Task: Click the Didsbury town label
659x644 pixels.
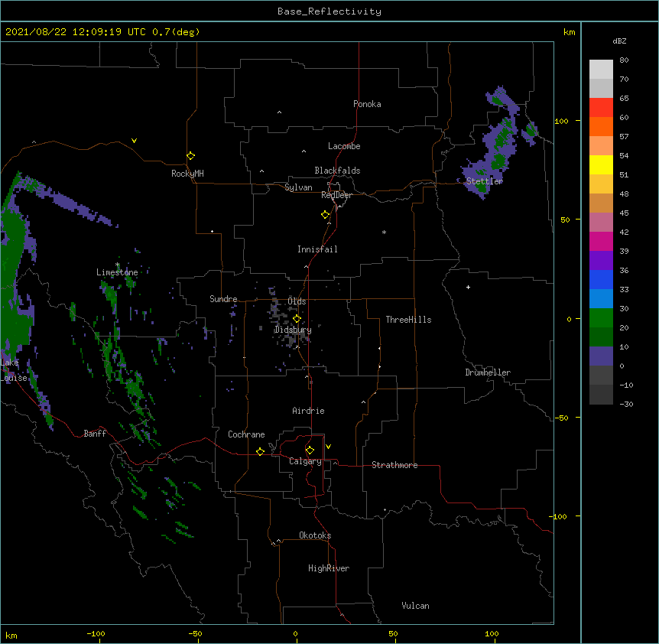Action: point(293,330)
